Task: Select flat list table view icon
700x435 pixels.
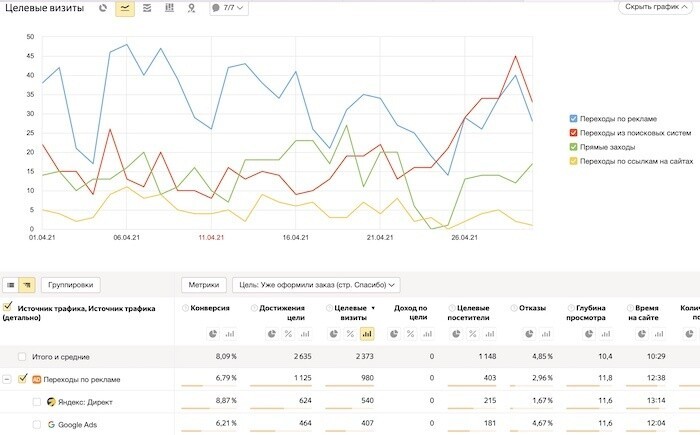Action: [11, 284]
